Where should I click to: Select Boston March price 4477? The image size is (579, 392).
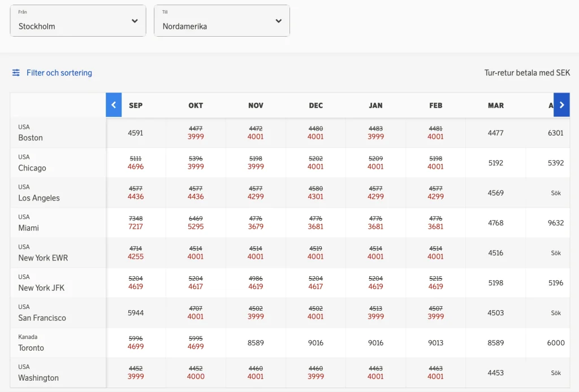tap(495, 133)
